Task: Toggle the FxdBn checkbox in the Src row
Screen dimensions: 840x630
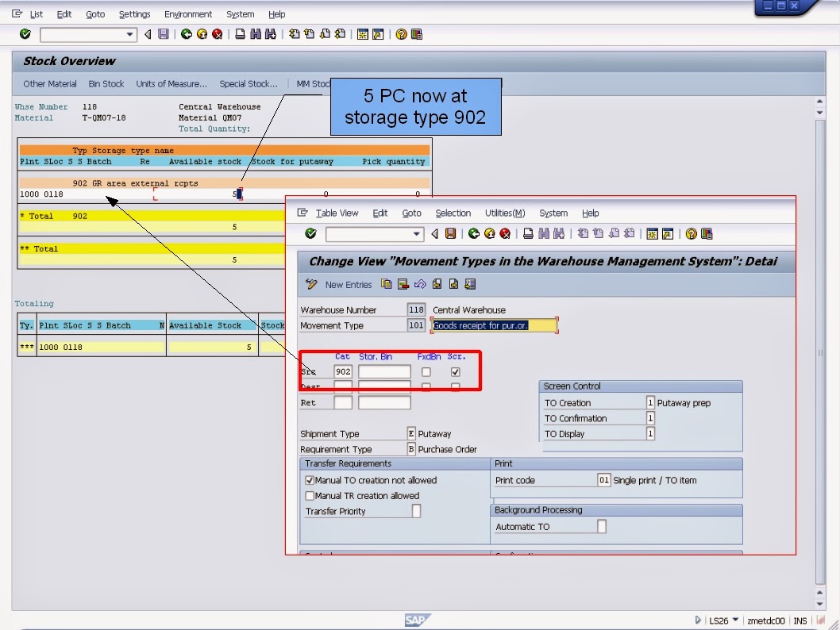Action: click(x=426, y=371)
